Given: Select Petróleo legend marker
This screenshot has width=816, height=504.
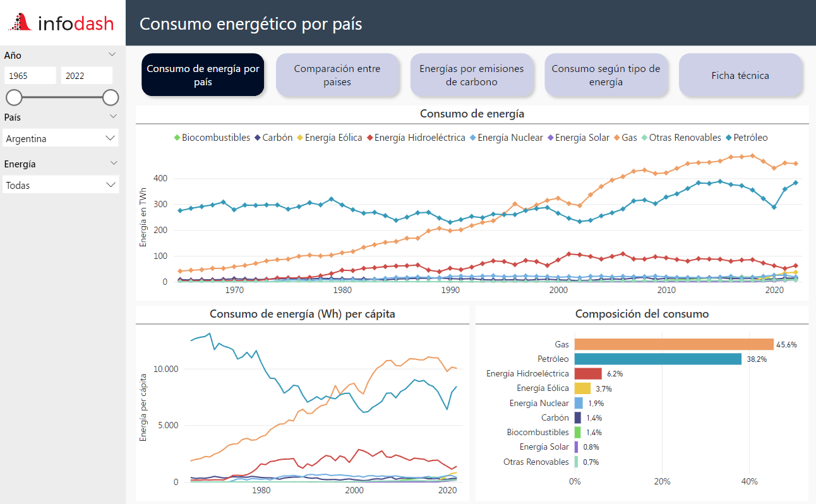Looking at the screenshot, I should click(728, 138).
